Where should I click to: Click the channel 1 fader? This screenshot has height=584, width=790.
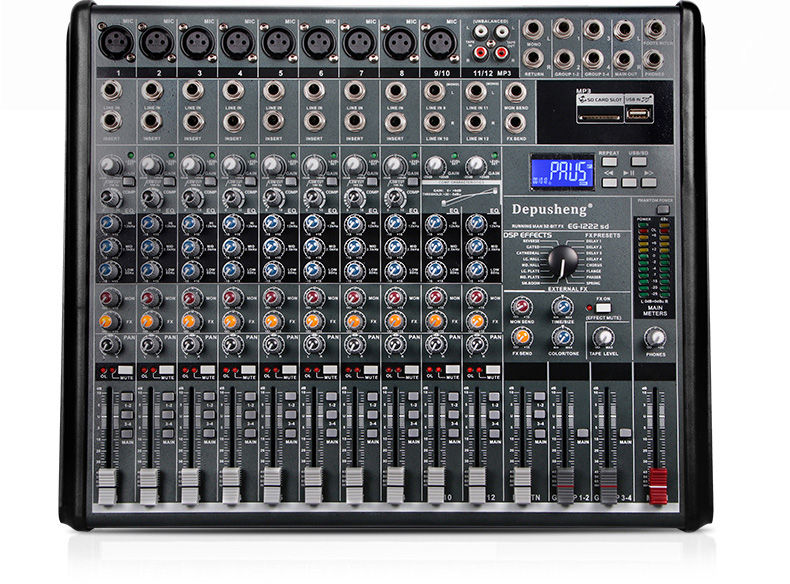[x=107, y=487]
